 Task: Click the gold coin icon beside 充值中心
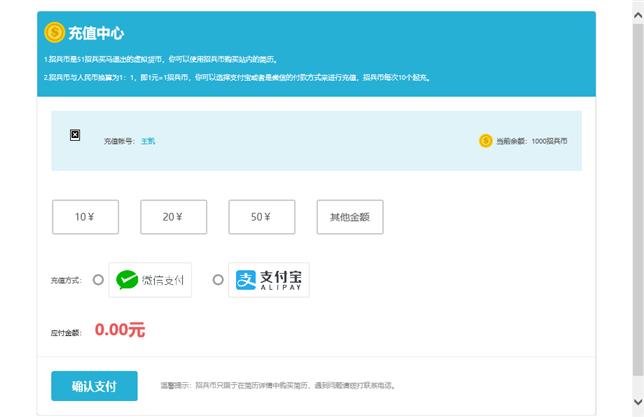pyautogui.click(x=54, y=33)
